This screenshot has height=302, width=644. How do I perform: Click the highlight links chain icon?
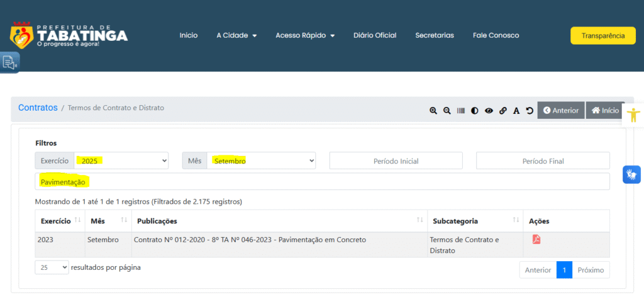pyautogui.click(x=502, y=111)
